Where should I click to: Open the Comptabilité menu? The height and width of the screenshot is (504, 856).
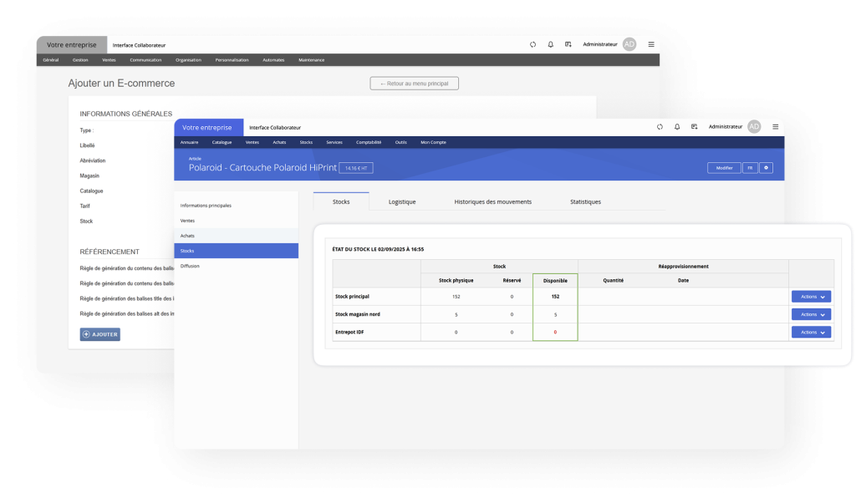click(369, 142)
